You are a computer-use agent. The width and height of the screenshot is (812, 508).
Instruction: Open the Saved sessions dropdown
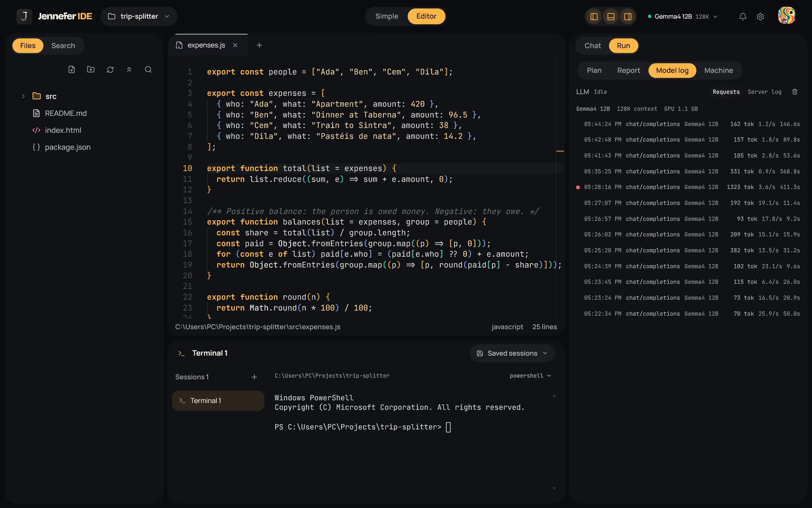[512, 353]
